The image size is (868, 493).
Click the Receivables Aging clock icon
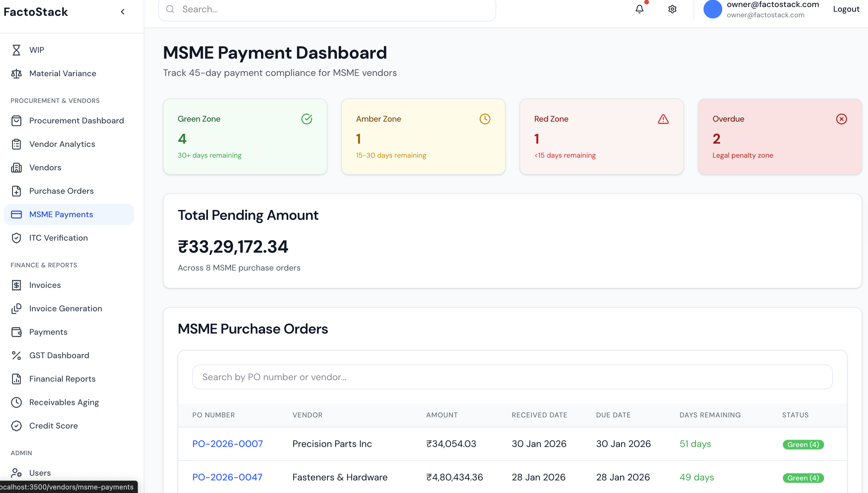16,402
